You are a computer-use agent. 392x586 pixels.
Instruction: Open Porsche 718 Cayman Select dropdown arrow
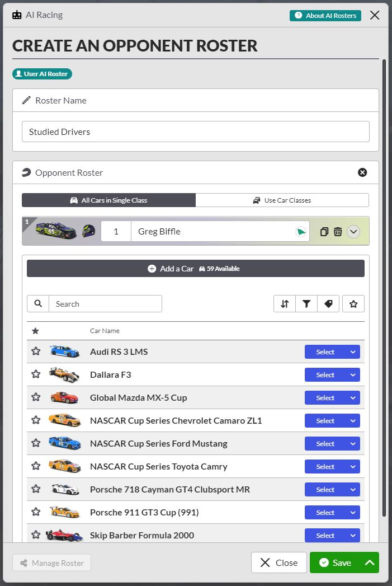353,489
